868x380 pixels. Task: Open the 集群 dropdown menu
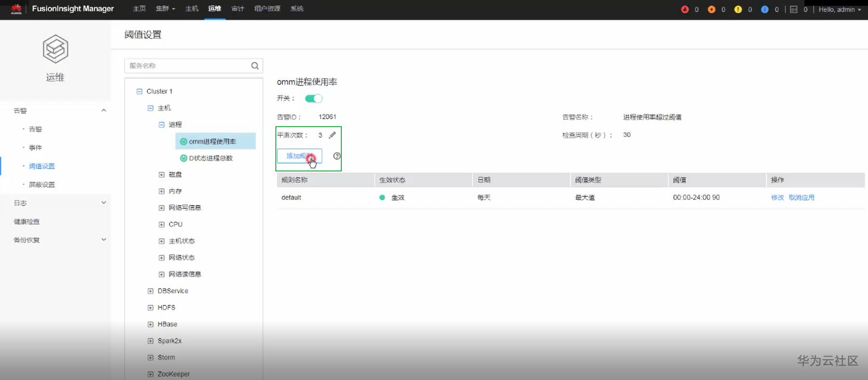point(165,9)
